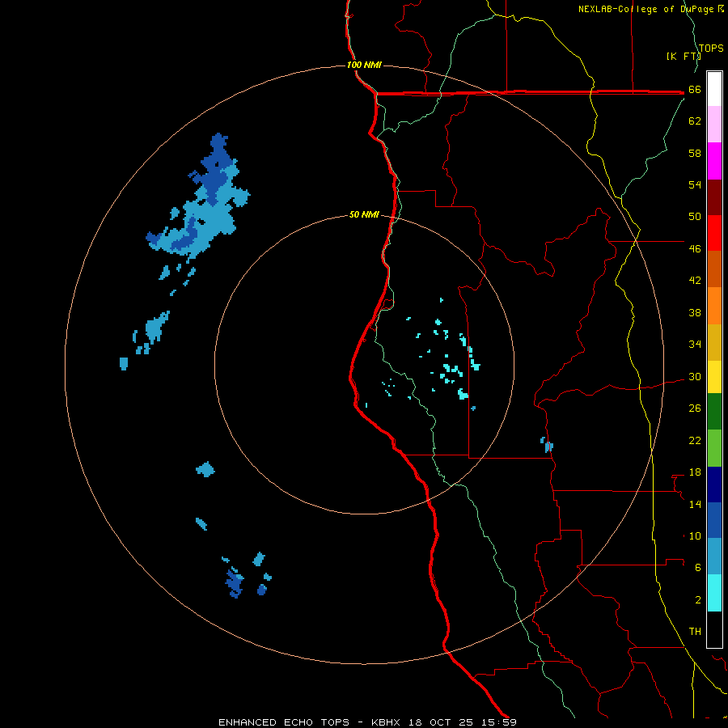
Task: Click the 50 NMI range ring label
Action: coord(364,214)
